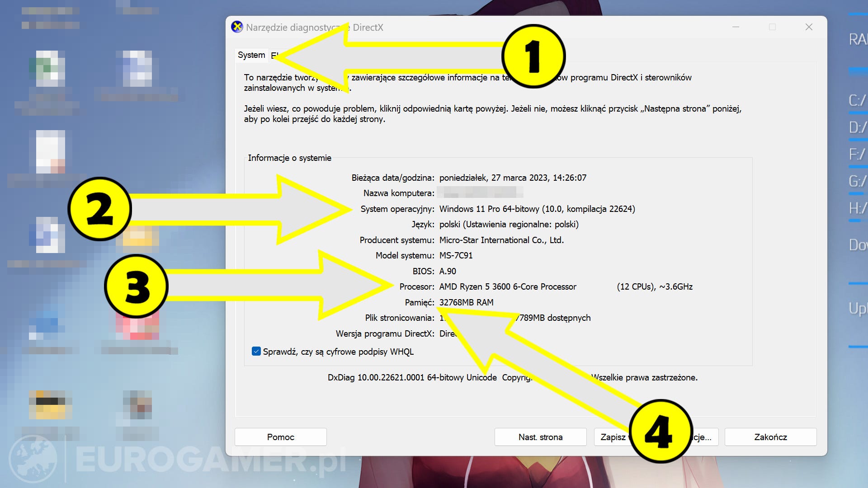
Task: Click the C:/ drive entry in desktop widget
Action: pyautogui.click(x=858, y=100)
